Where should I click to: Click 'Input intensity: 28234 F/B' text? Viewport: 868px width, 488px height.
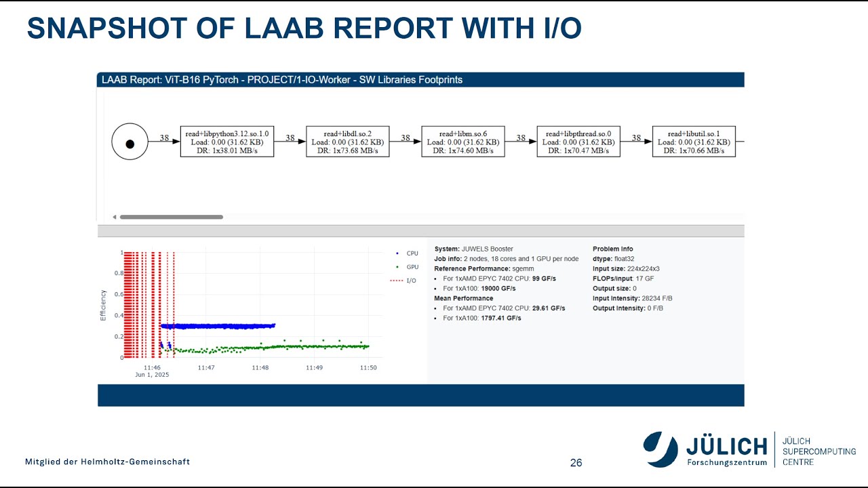click(x=633, y=298)
